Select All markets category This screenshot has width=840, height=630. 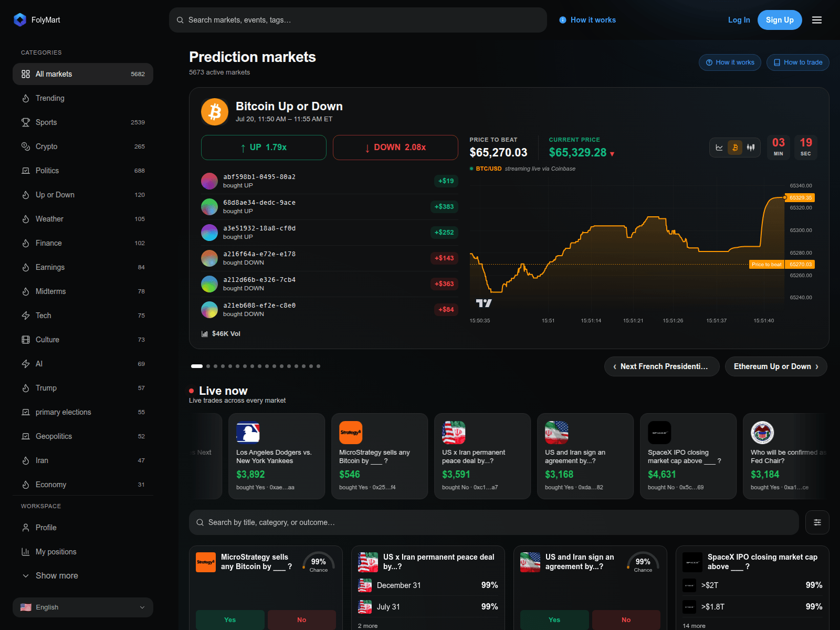[83, 74]
